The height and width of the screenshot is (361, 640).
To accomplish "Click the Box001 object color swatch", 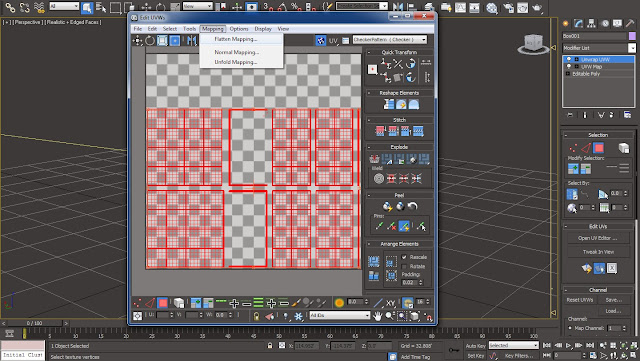I will [x=632, y=36].
